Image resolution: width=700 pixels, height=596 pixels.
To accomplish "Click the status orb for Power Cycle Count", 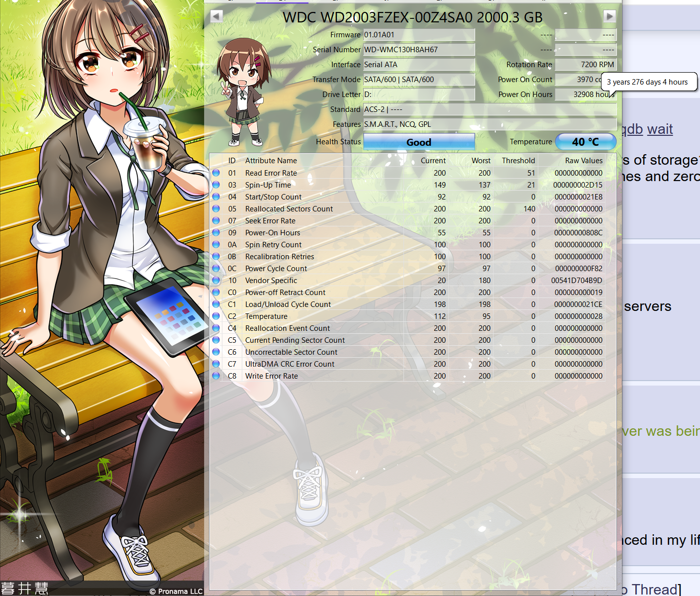I will 216,268.
